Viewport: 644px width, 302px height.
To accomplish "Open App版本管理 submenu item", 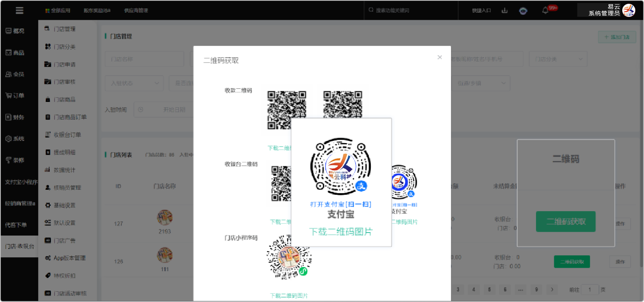I will pyautogui.click(x=69, y=258).
